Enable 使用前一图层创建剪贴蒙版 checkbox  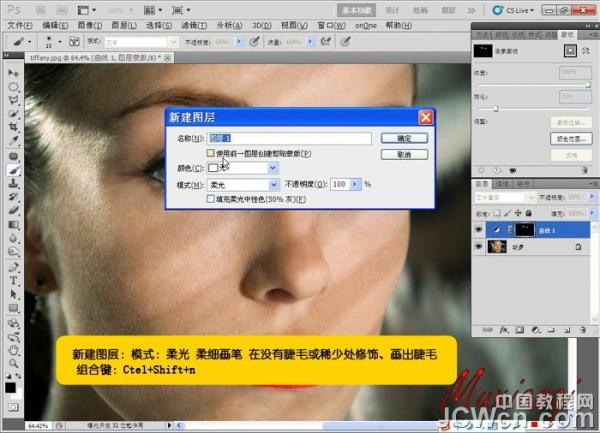point(210,154)
